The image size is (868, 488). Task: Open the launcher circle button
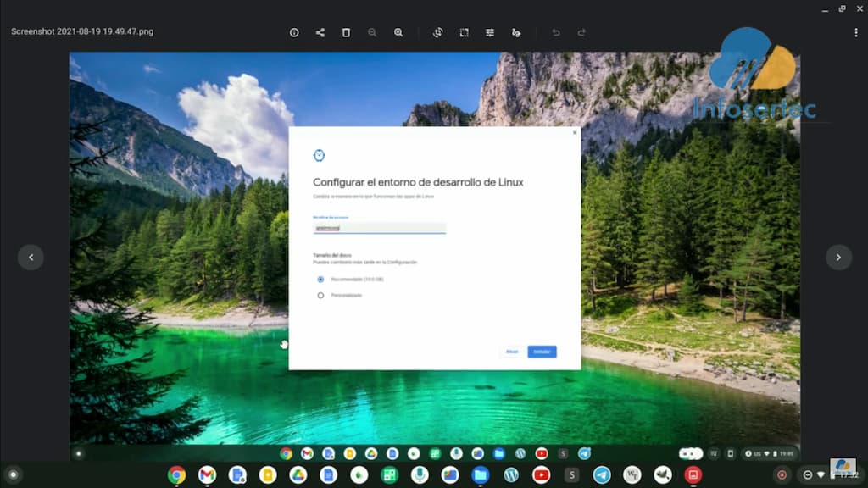[13, 475]
